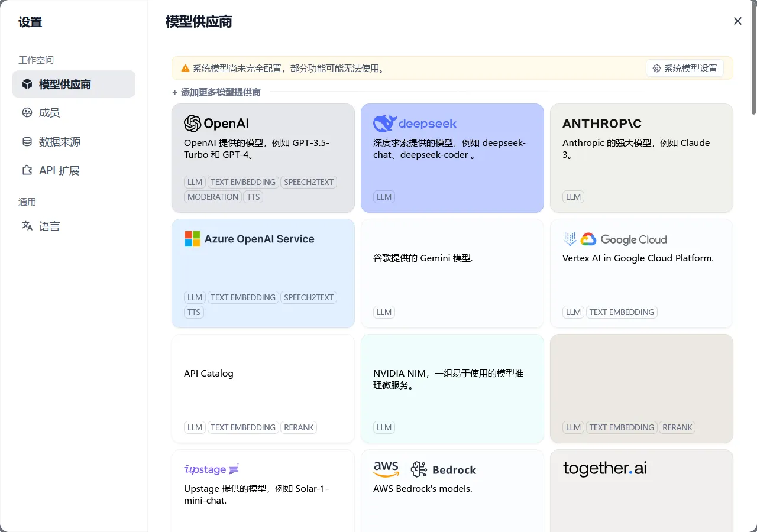
Task: Select the NVIDIA NIM provider card
Action: 452,388
